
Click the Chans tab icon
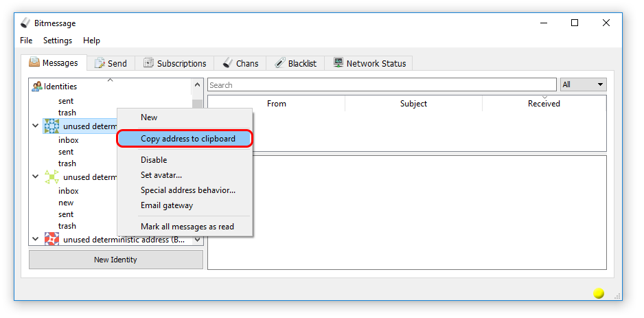point(228,63)
